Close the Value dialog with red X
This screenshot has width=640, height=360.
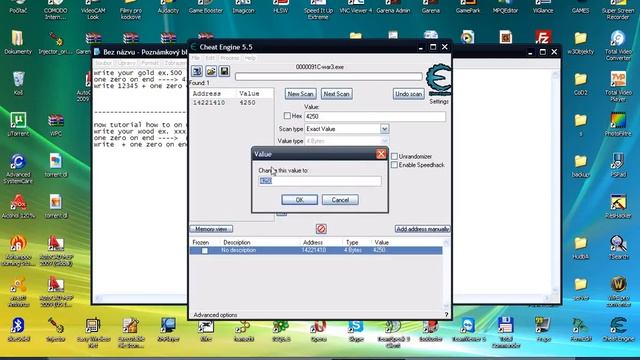[381, 154]
